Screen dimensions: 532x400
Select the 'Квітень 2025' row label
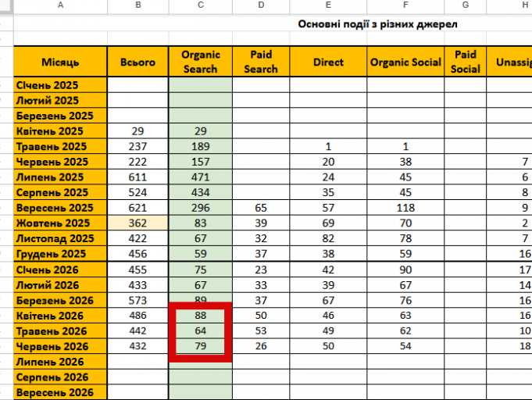(60, 130)
